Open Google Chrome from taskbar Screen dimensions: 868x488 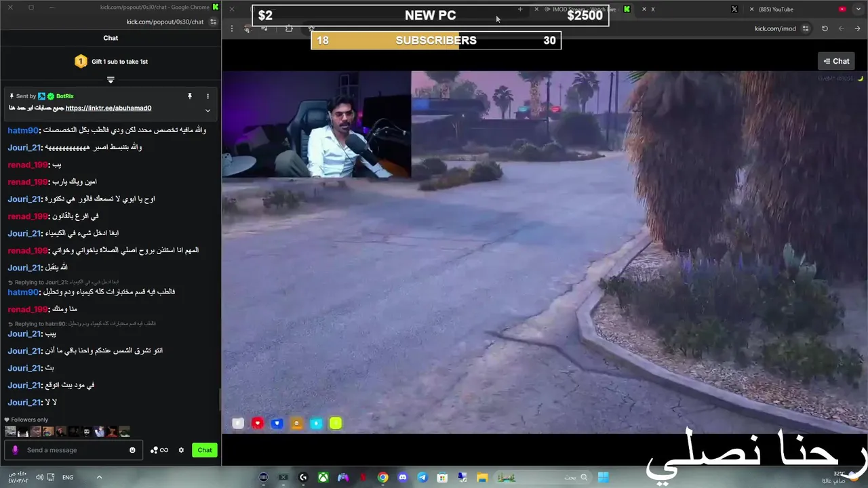coord(383,477)
